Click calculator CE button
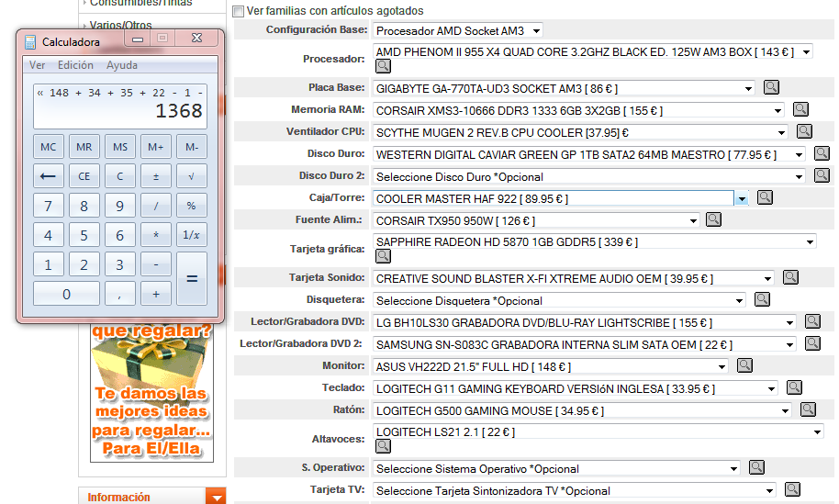This screenshot has height=504, width=839. tap(84, 176)
